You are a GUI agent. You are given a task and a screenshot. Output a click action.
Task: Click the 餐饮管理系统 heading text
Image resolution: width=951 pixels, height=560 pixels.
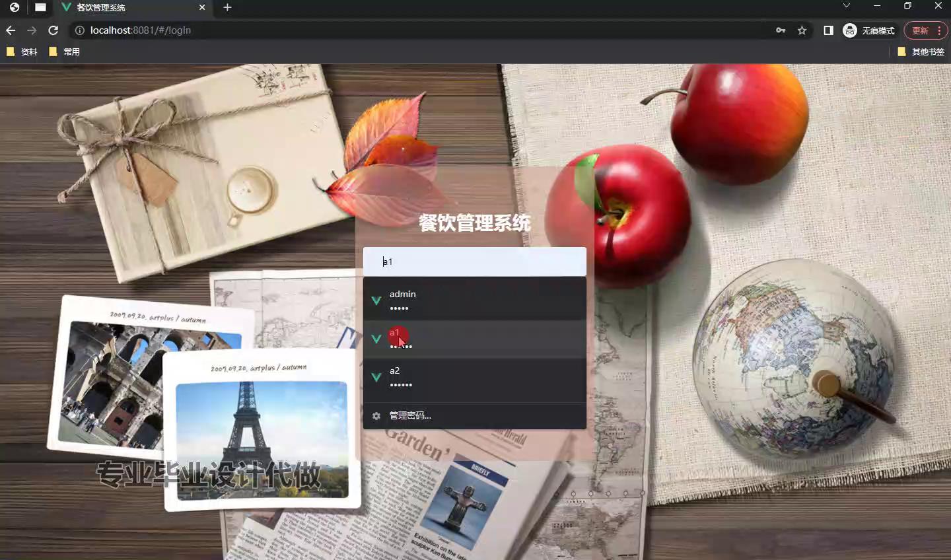474,223
